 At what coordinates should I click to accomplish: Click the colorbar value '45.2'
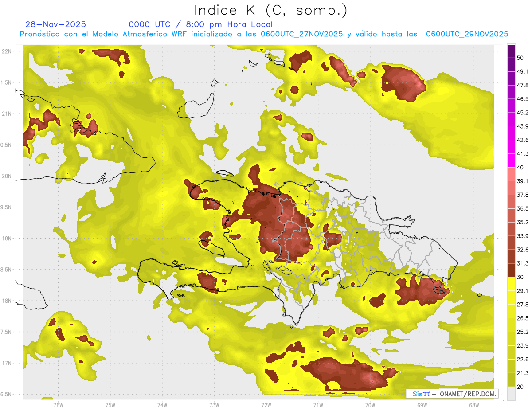(522, 113)
